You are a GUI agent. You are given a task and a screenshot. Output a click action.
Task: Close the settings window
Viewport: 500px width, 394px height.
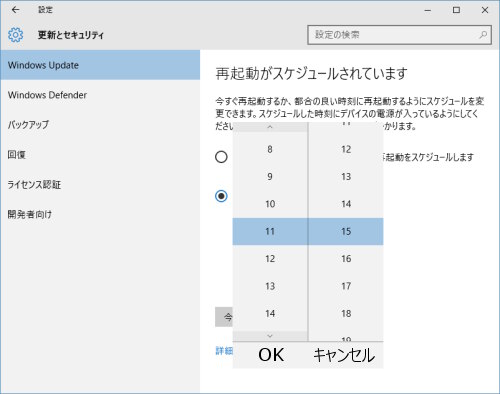(x=485, y=10)
